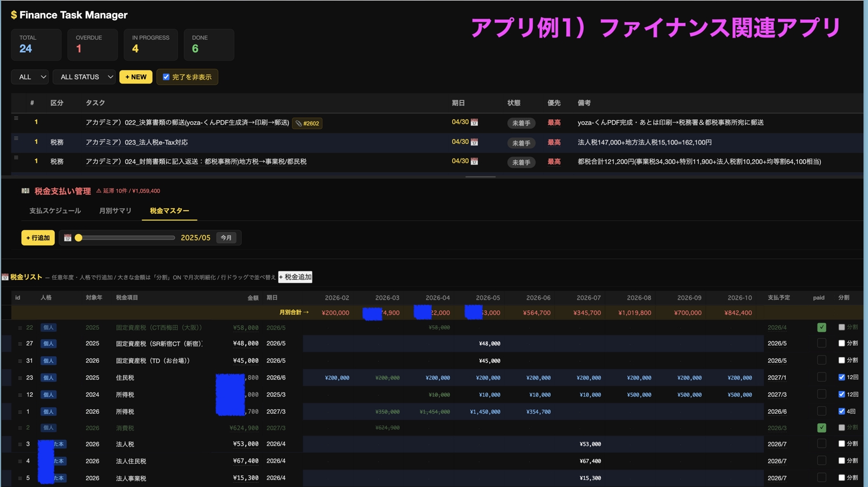
Task: Change 最高 priority of task 022
Action: click(x=554, y=123)
